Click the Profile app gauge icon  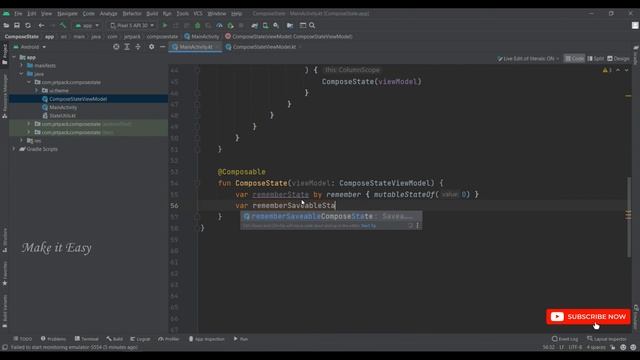tap(219, 25)
